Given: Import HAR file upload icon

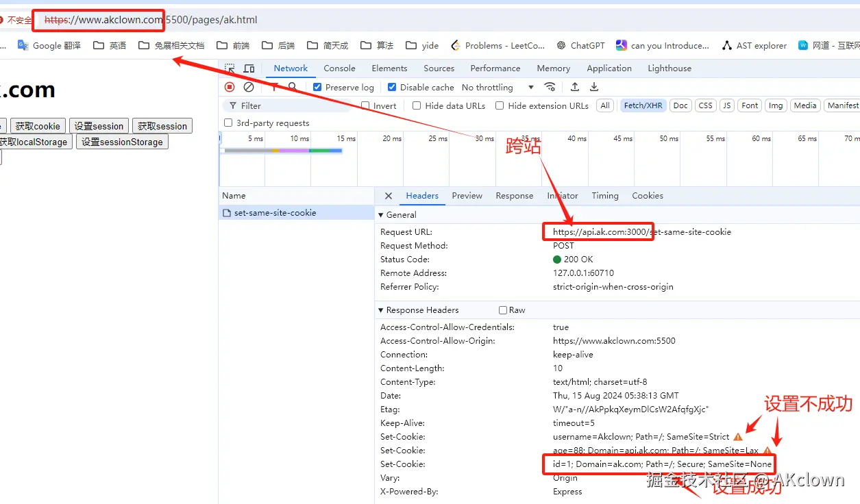Looking at the screenshot, I should pyautogui.click(x=575, y=87).
